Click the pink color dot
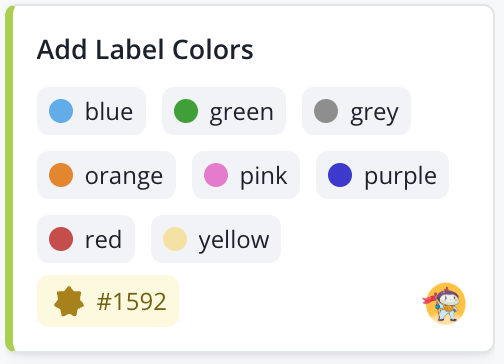 click(216, 175)
